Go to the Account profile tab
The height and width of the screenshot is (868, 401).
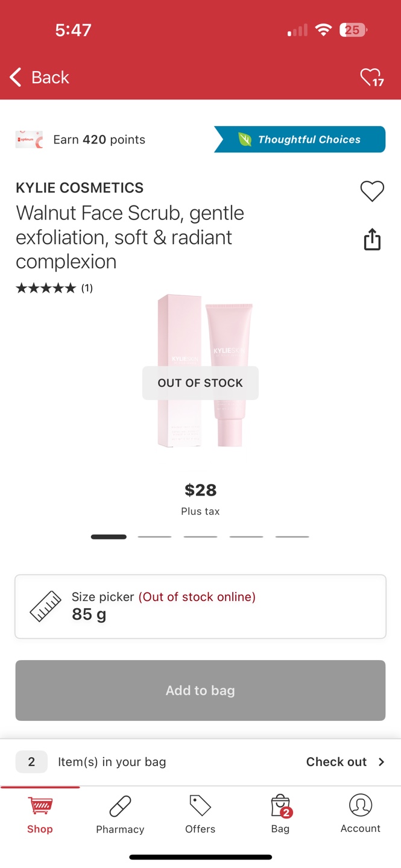(x=361, y=815)
